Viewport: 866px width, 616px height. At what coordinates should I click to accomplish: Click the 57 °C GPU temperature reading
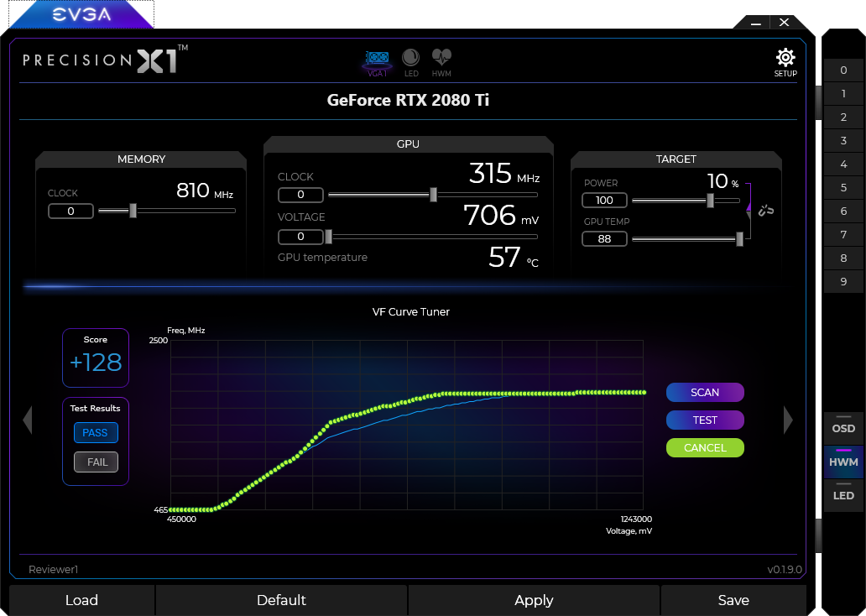tap(513, 258)
